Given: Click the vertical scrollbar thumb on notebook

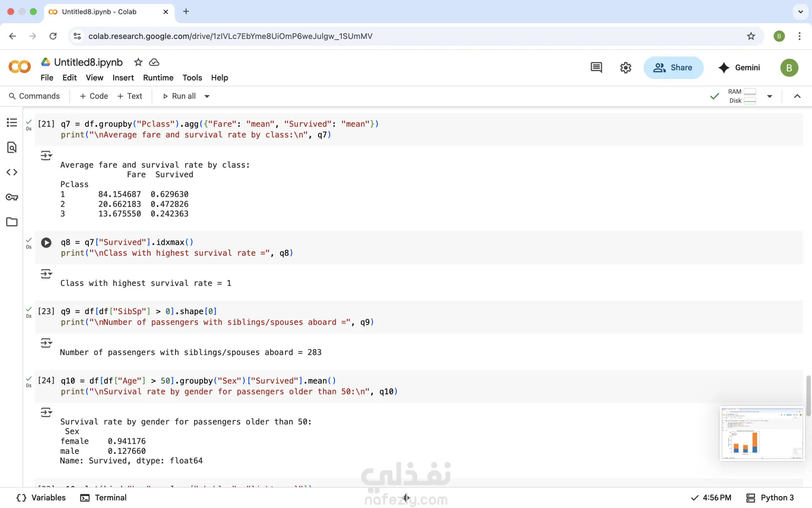Looking at the screenshot, I should (808, 395).
